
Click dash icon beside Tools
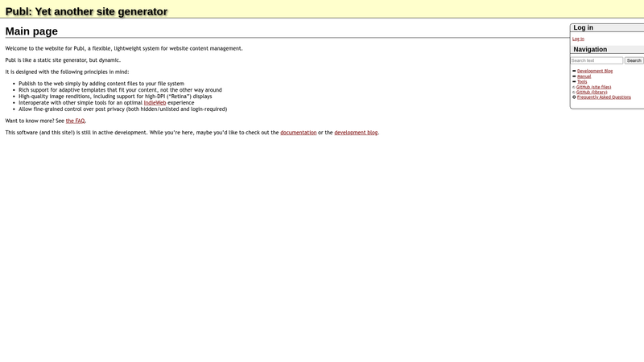point(574,82)
